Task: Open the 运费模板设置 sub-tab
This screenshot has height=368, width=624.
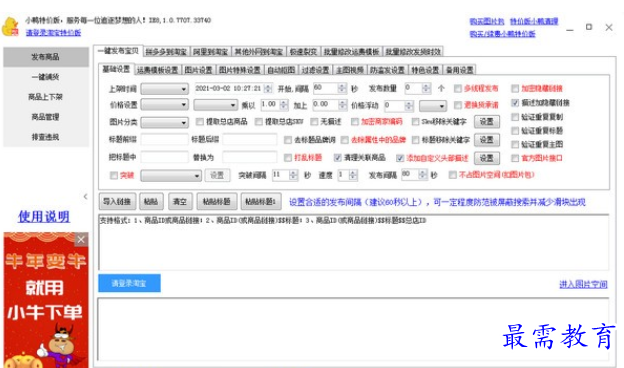Action: click(x=158, y=70)
